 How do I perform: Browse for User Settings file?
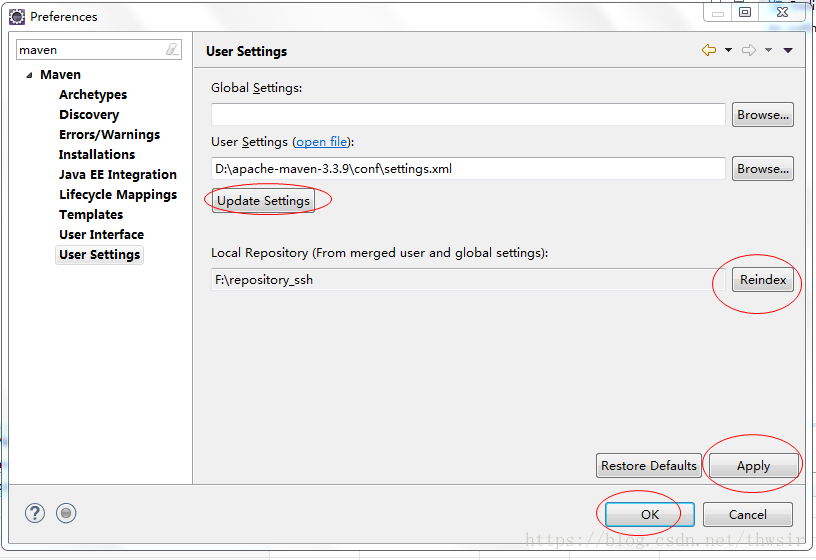tap(762, 169)
